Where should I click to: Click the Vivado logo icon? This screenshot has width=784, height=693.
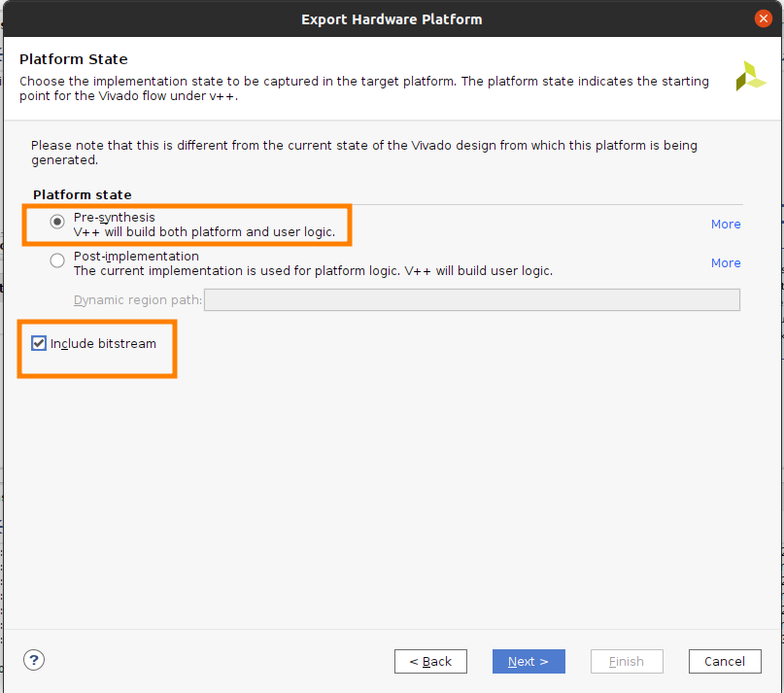751,76
